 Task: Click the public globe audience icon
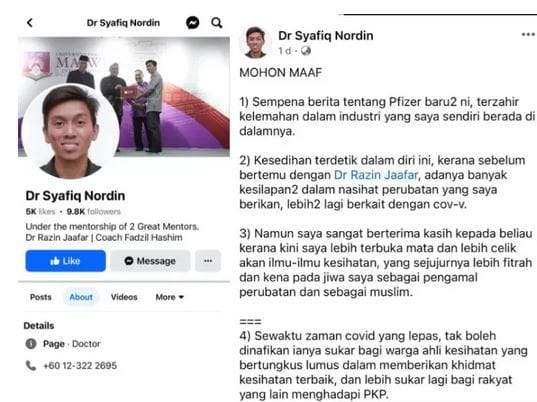306,51
